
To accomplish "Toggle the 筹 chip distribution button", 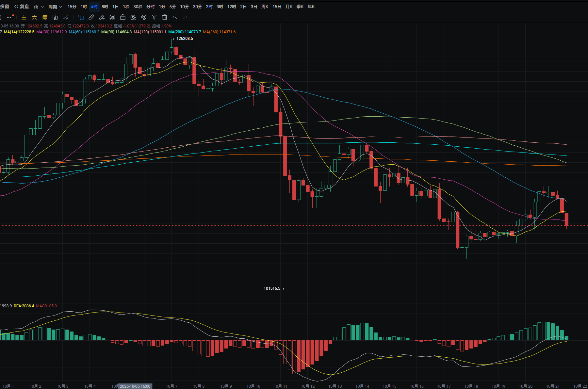I will pos(45,17).
